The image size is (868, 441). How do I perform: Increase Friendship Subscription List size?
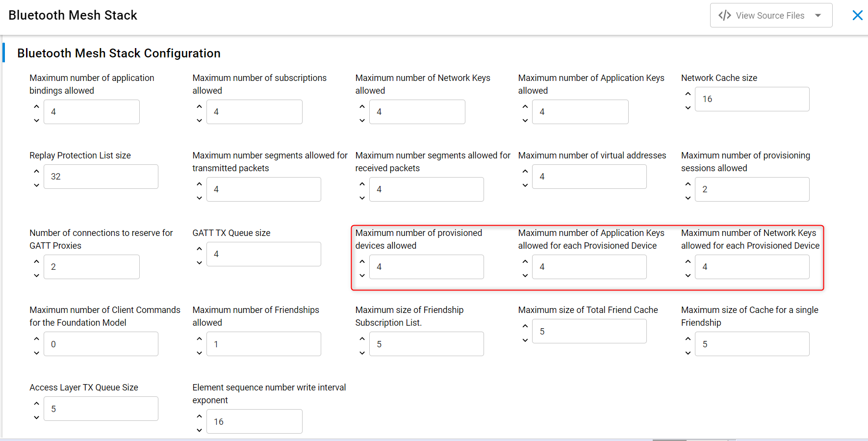tap(362, 338)
